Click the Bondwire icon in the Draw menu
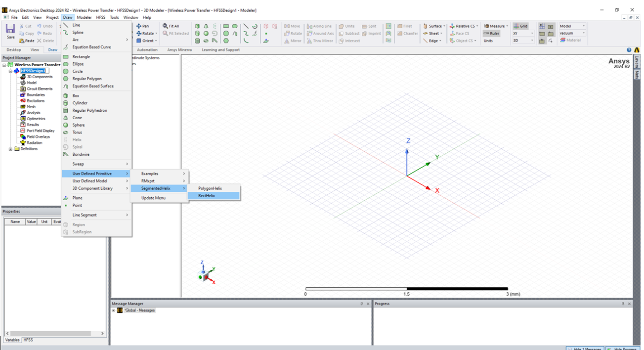644x350 pixels. pos(66,154)
